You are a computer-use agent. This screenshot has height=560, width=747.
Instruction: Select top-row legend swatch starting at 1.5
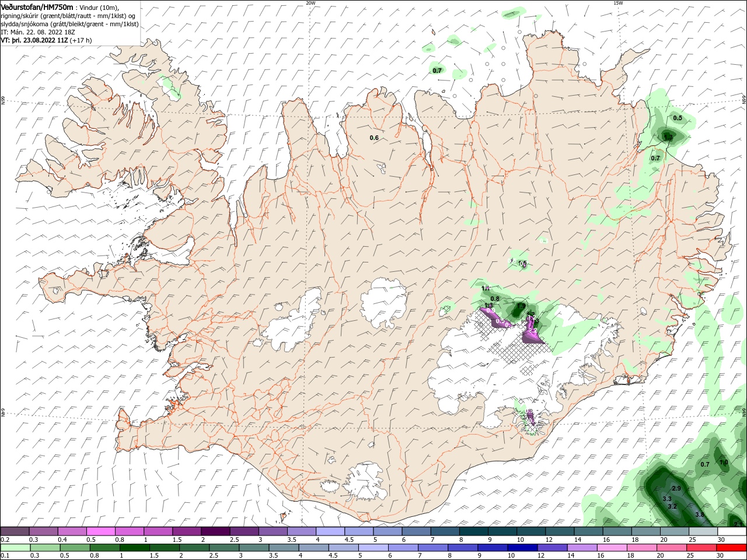(x=187, y=531)
